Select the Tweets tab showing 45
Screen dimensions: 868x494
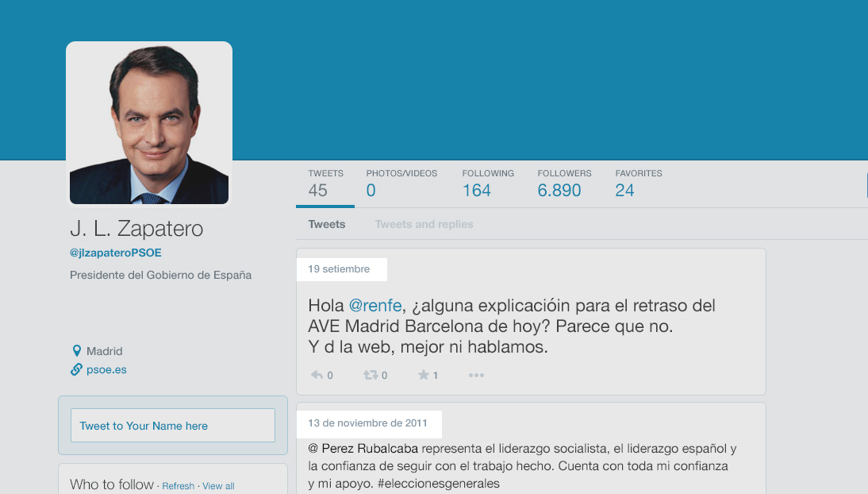pyautogui.click(x=325, y=183)
